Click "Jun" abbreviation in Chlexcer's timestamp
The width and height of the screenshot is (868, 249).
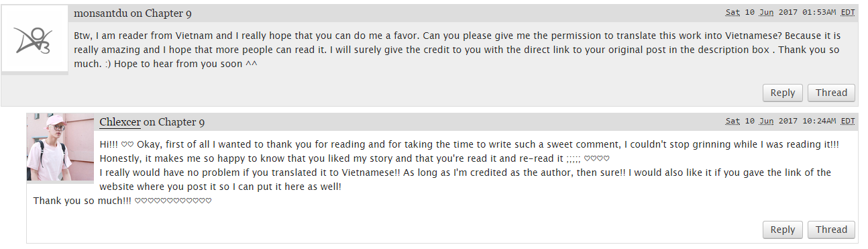click(766, 121)
